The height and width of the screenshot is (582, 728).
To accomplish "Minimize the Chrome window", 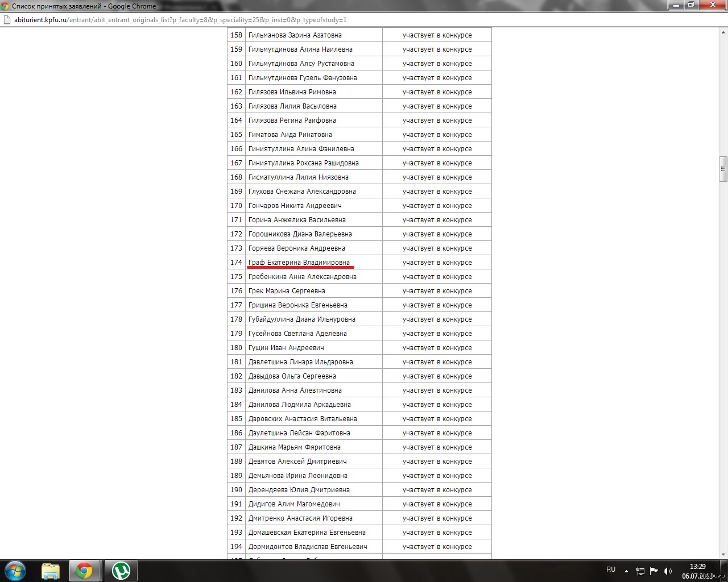I will pyautogui.click(x=676, y=5).
